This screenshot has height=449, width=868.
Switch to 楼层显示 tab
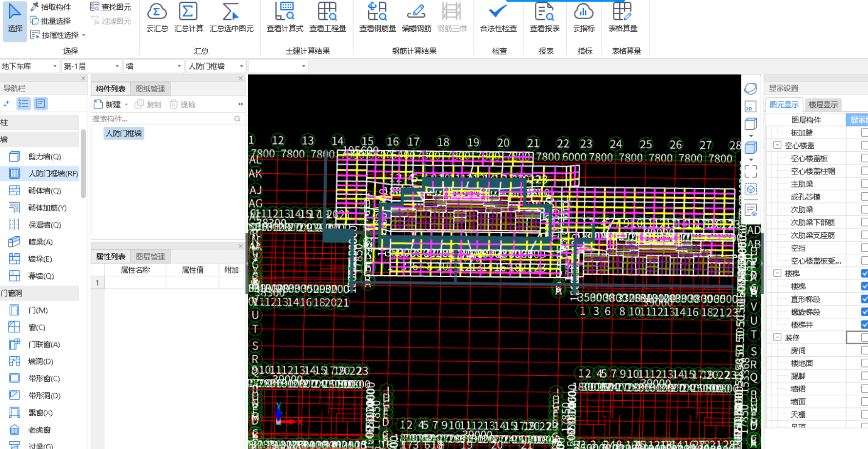(823, 104)
